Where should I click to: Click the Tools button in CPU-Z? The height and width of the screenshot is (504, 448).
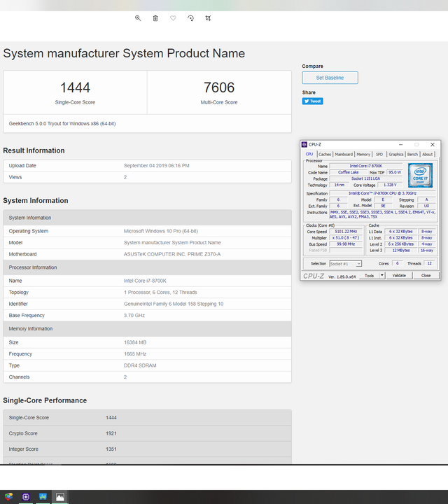coord(370,276)
